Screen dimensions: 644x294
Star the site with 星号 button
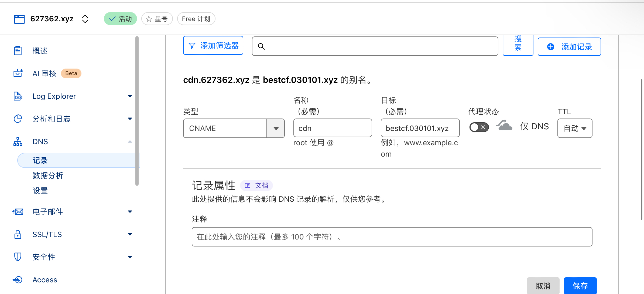pos(157,19)
